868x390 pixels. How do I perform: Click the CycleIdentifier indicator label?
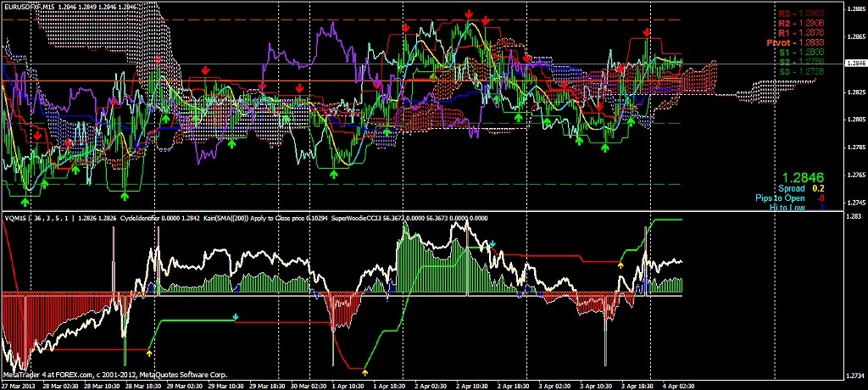tap(142, 218)
